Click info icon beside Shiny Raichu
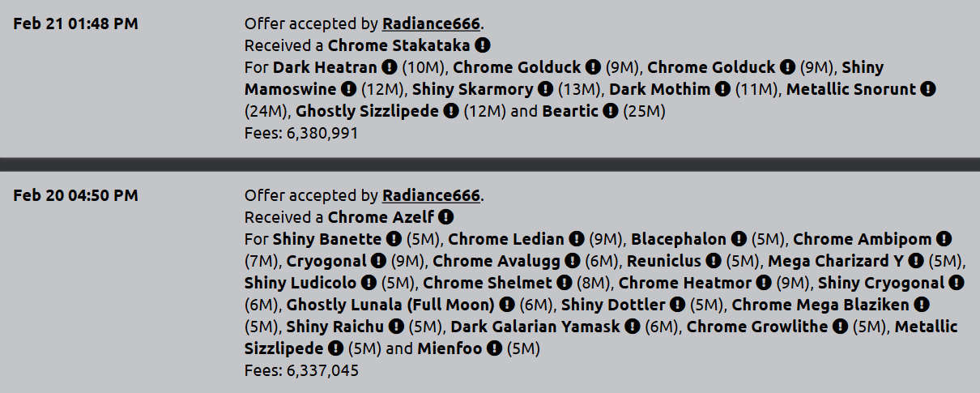This screenshot has width=980, height=393. pyautogui.click(x=396, y=327)
